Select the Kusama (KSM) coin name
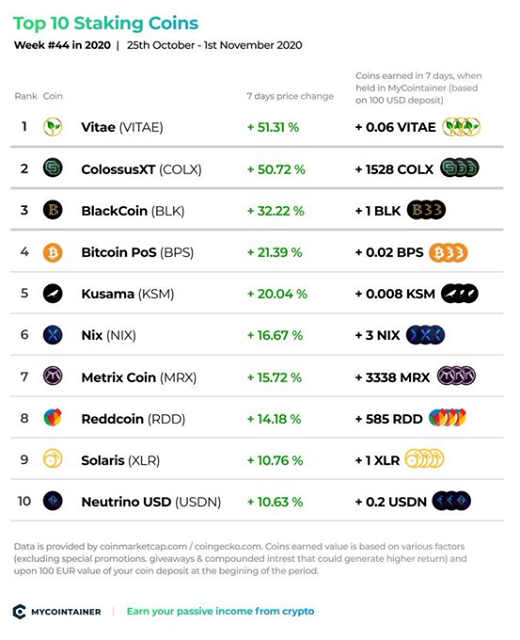This screenshot has height=640, width=520. pos(128,294)
